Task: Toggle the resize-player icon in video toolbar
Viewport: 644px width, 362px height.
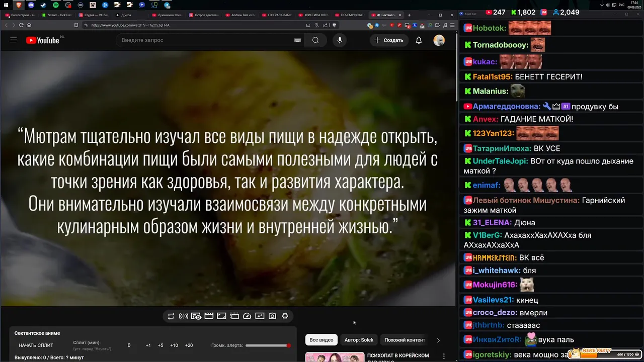Action: pos(221,316)
